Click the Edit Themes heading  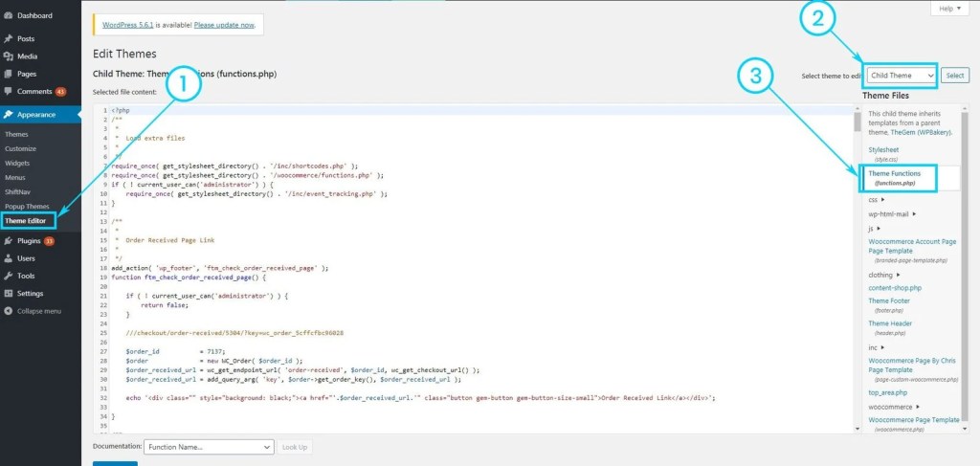click(x=124, y=54)
